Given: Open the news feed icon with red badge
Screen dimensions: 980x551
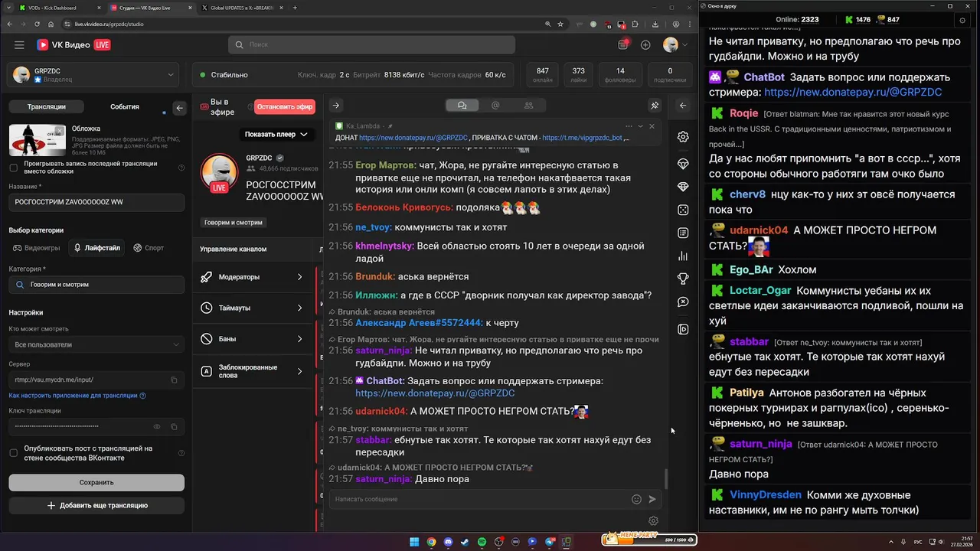Looking at the screenshot, I should point(623,45).
